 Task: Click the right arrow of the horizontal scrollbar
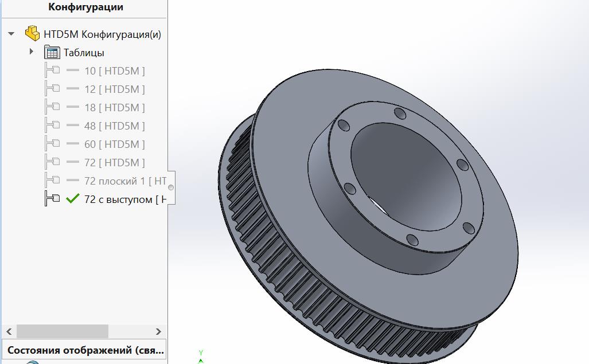point(158,331)
